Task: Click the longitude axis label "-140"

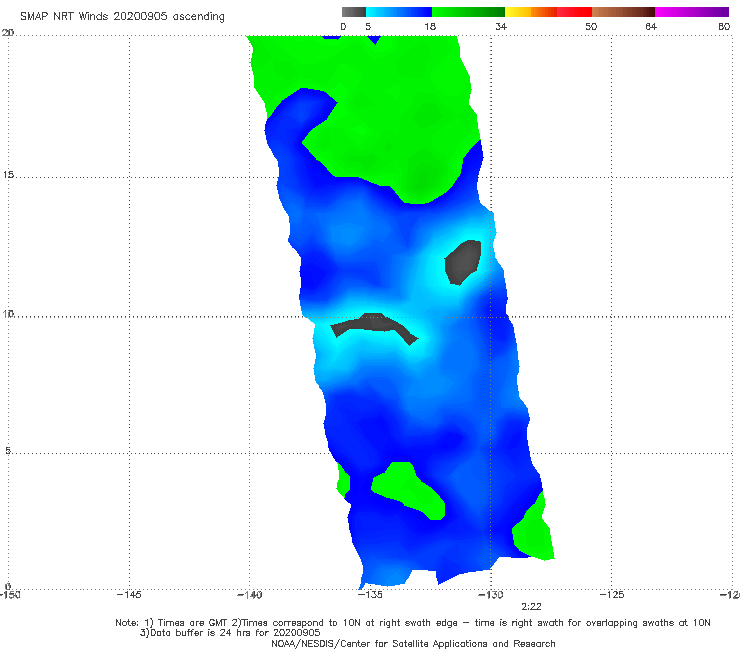Action: point(249,595)
